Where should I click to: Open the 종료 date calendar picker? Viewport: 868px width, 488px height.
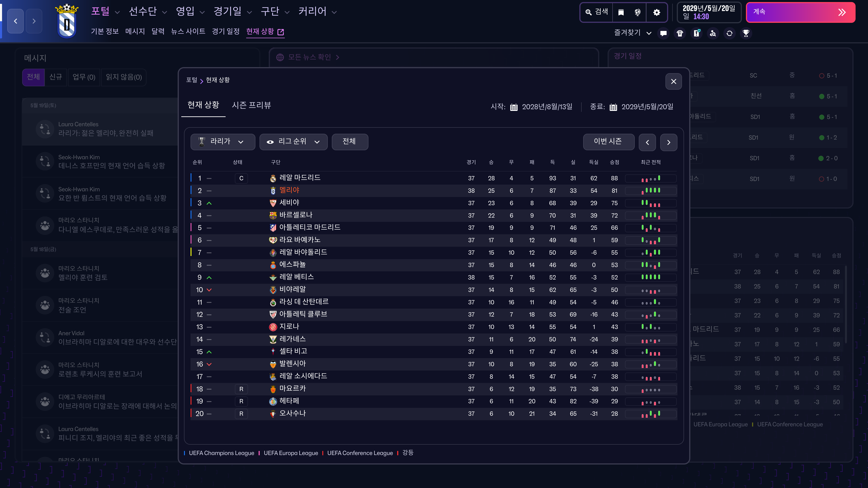coord(613,107)
